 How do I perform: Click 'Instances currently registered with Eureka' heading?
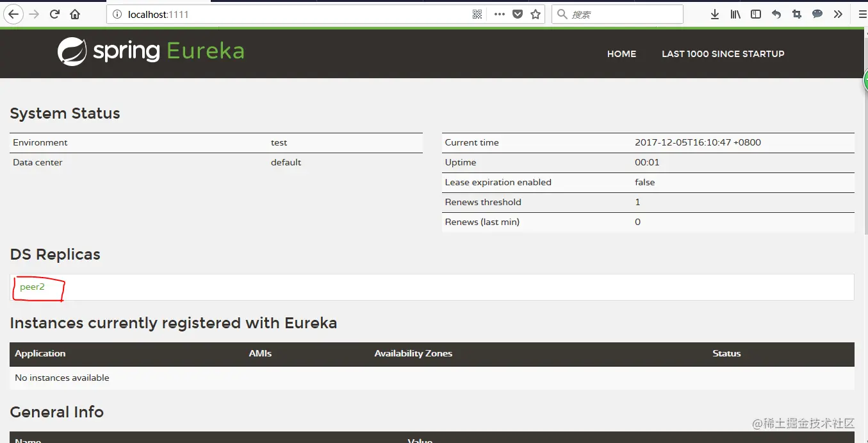point(174,323)
